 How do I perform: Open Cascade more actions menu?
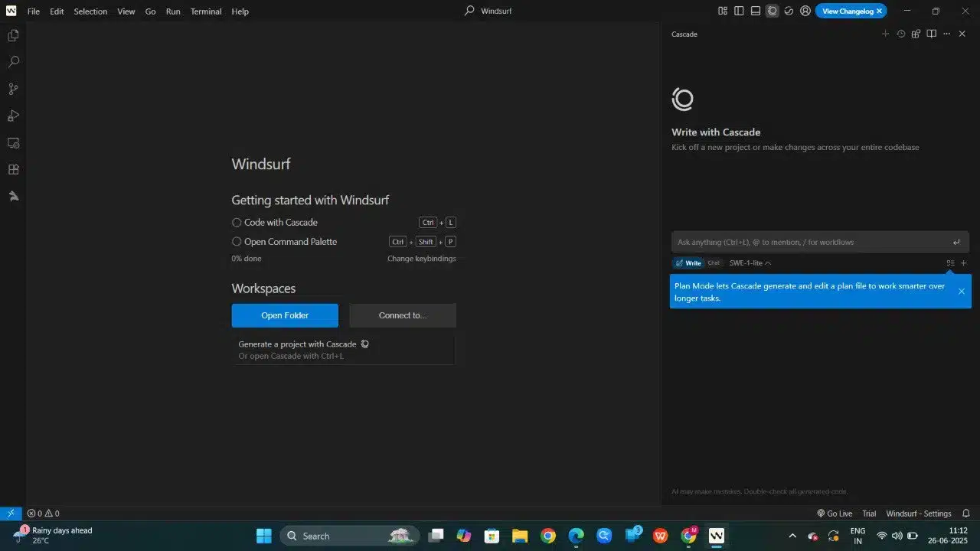(947, 34)
